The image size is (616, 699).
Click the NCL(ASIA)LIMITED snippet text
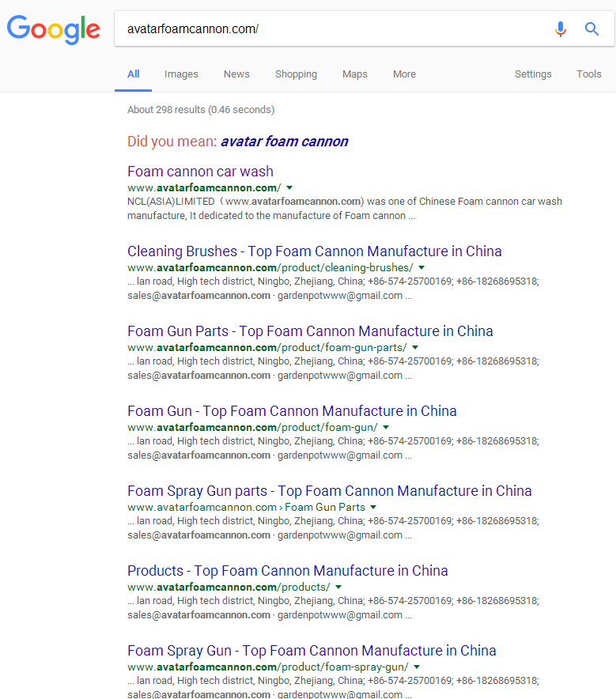coord(345,209)
